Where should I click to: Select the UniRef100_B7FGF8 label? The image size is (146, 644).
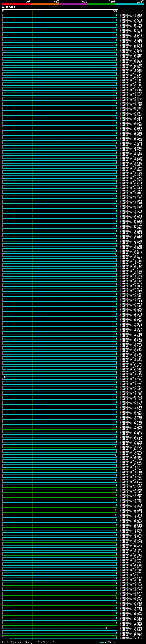click(x=131, y=72)
